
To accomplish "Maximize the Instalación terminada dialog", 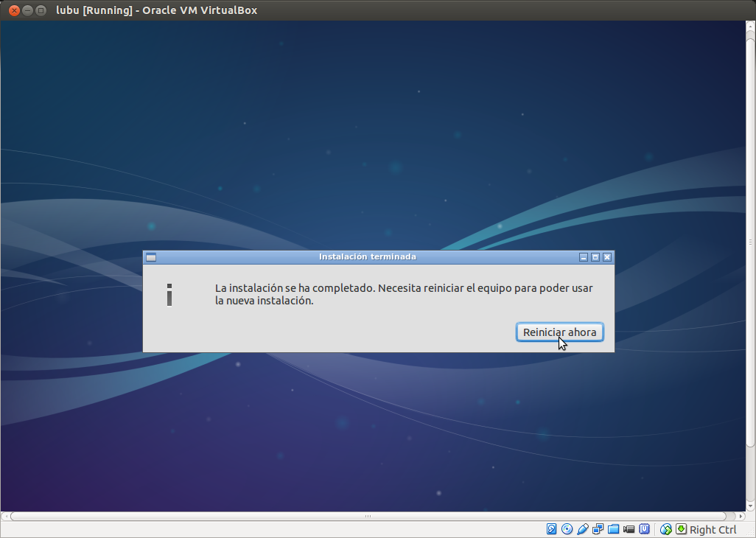I will (x=595, y=257).
